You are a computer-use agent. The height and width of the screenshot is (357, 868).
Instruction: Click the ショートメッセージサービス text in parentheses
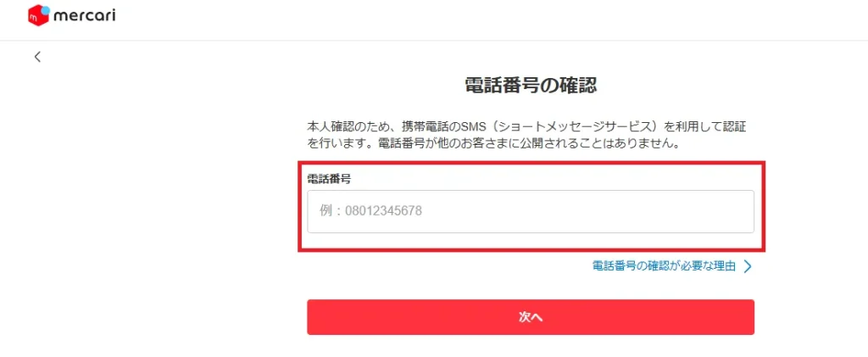point(574,126)
